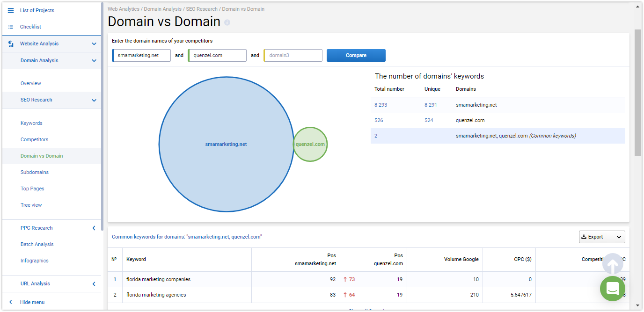Click the florida marketing companies keyword

tap(158, 279)
